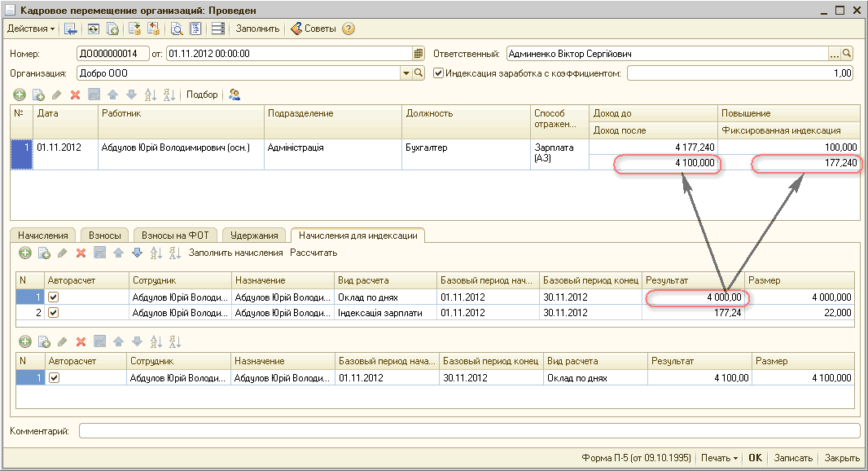Select Адміністрація department cell
868x471 pixels.
[x=333, y=154]
